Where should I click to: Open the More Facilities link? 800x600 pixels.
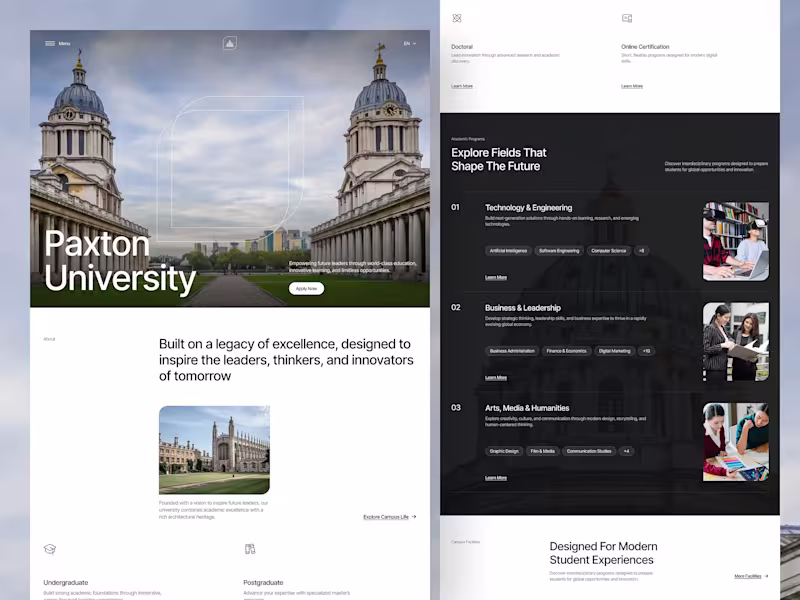pos(751,576)
